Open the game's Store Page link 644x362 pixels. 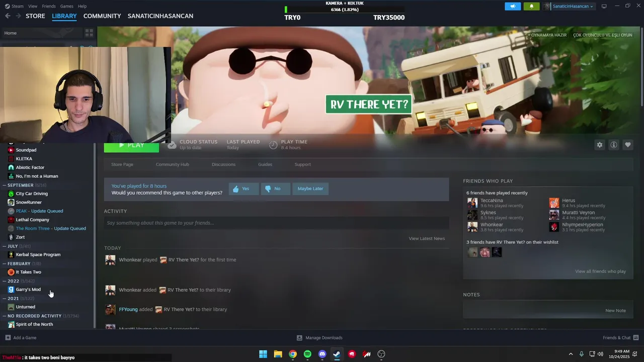point(122,164)
